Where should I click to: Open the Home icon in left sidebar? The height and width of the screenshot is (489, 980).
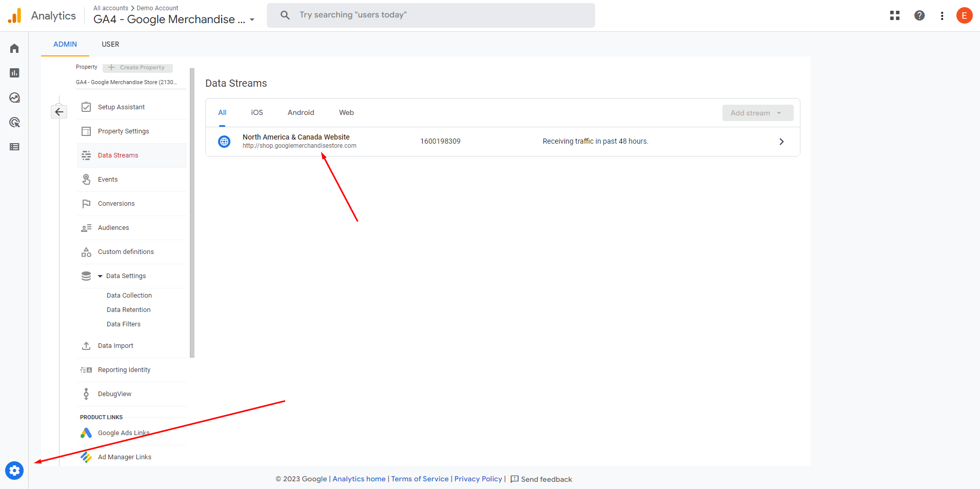[x=14, y=48]
